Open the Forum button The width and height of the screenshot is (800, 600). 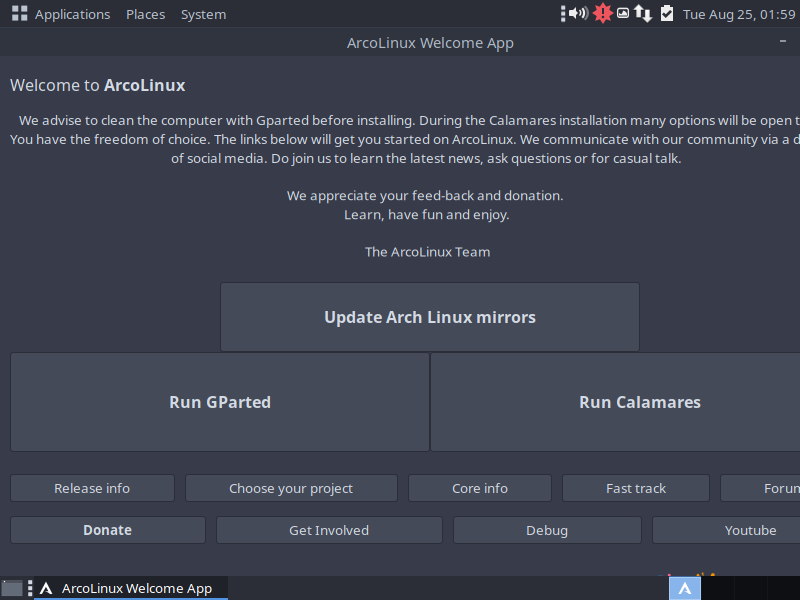pos(760,488)
